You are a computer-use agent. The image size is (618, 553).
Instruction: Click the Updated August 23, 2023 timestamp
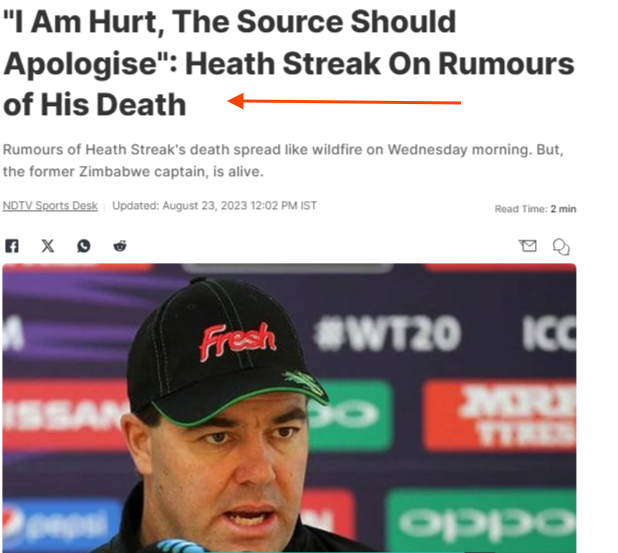(214, 206)
